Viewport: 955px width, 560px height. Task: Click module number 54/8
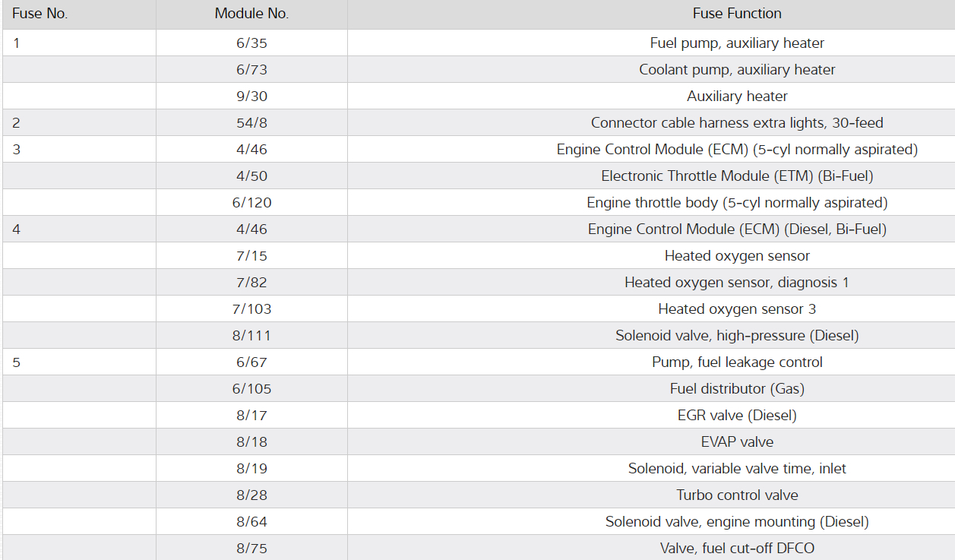coord(251,123)
